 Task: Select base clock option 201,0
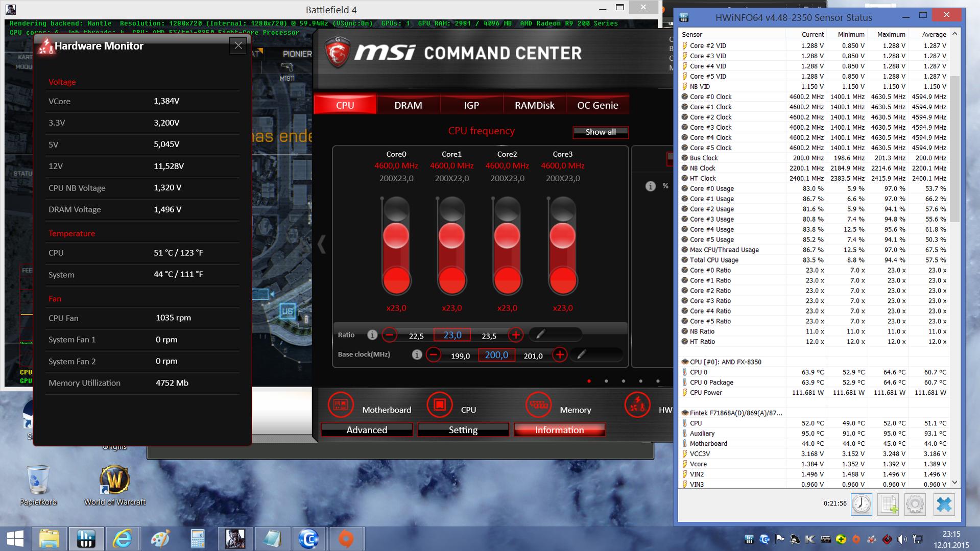[x=533, y=356]
